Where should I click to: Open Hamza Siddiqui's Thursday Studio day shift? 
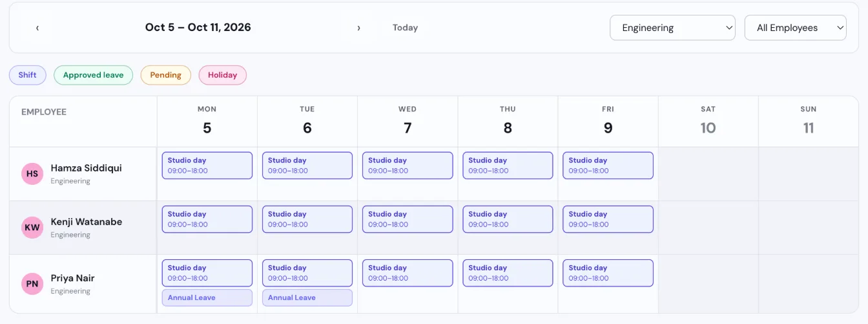pos(508,166)
